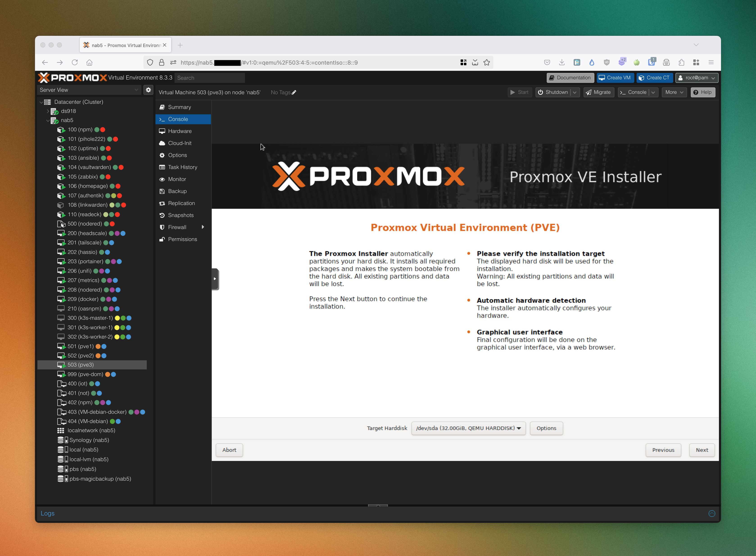The height and width of the screenshot is (556, 756).
Task: Click the site padlock icon
Action: click(161, 62)
